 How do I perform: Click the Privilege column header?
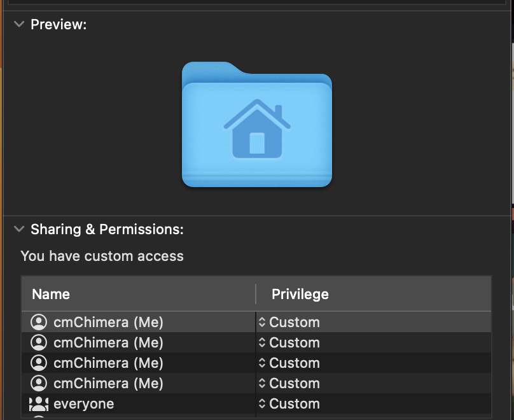[x=300, y=294]
